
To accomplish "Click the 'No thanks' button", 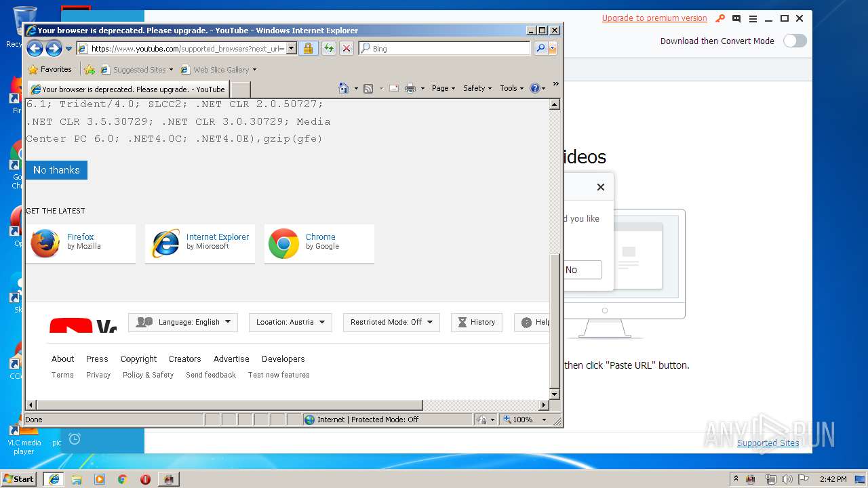I will (56, 170).
